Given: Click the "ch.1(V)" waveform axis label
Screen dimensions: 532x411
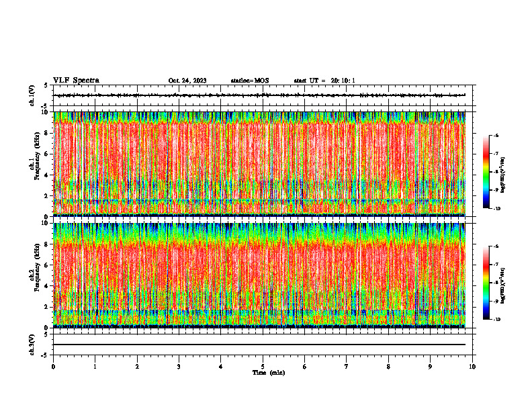Looking at the screenshot, I should (x=32, y=95).
